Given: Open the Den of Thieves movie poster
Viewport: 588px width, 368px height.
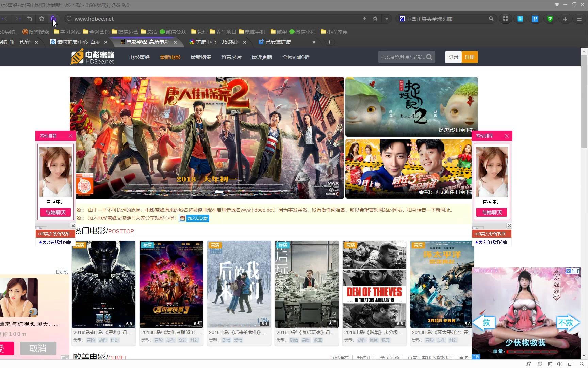Looking at the screenshot, I should [x=374, y=284].
